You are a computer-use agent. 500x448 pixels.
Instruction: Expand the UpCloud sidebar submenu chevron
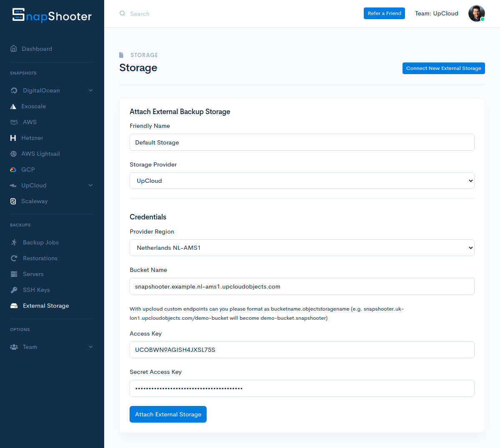coord(90,185)
